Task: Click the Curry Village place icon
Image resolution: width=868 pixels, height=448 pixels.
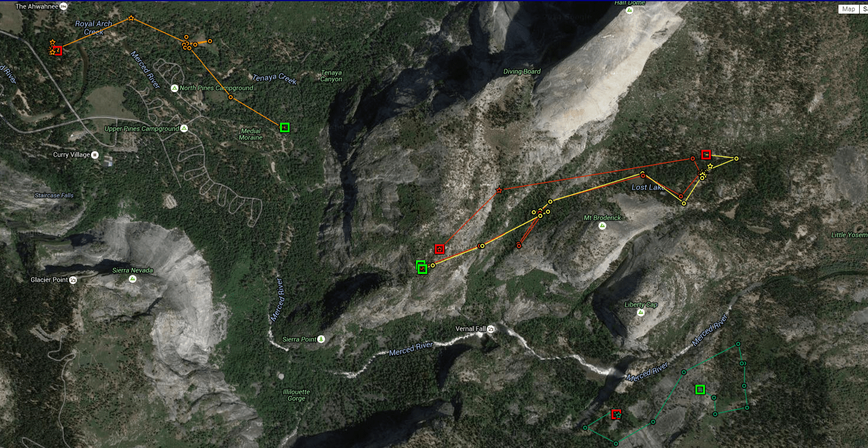Action: tap(95, 155)
